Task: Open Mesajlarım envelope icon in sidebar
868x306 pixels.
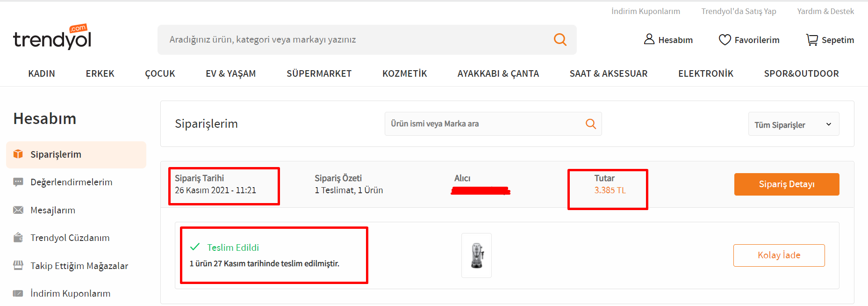Action: point(18,210)
